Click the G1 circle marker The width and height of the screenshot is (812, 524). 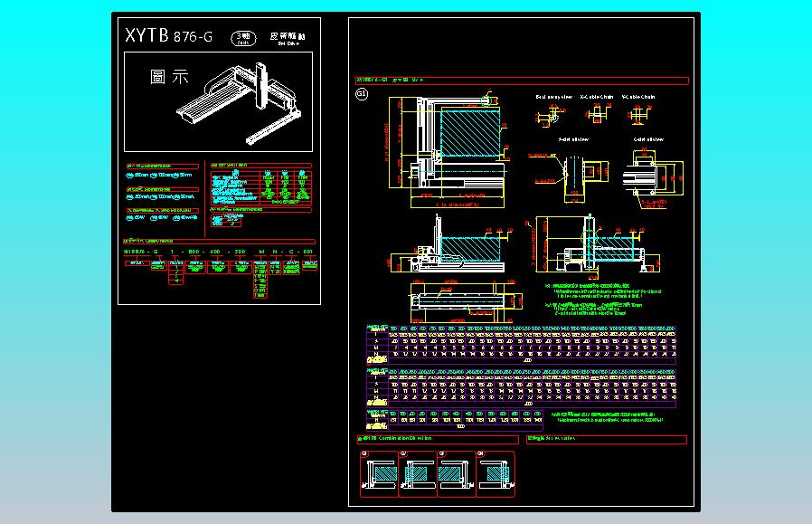(x=362, y=94)
